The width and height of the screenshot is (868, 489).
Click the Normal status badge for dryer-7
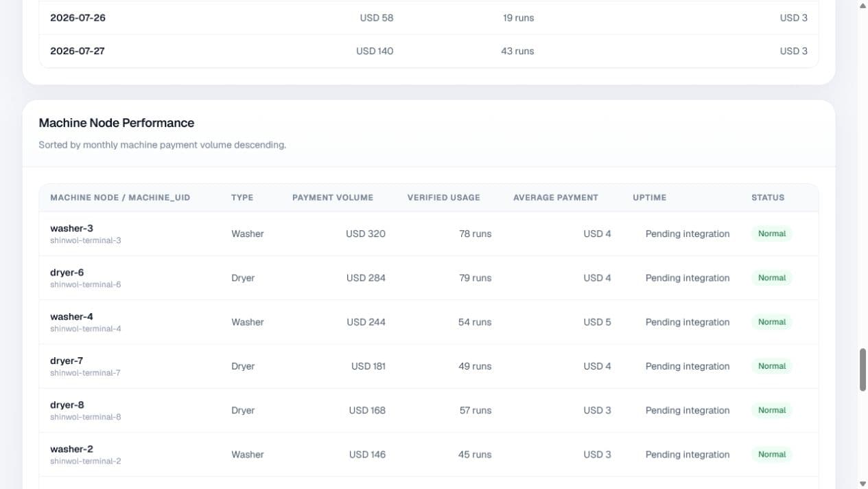pyautogui.click(x=772, y=366)
